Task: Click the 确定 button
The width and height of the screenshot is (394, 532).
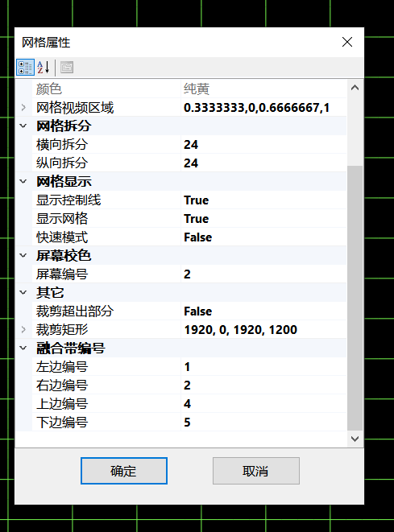Action: tap(124, 471)
